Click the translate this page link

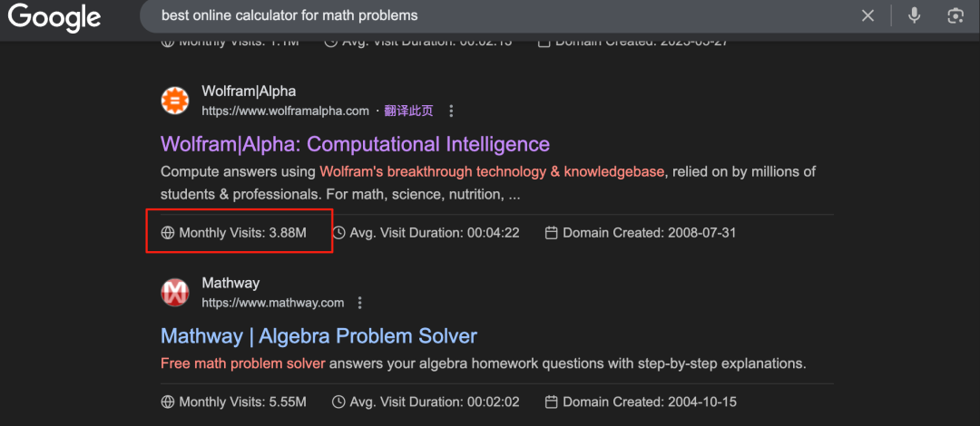(408, 111)
